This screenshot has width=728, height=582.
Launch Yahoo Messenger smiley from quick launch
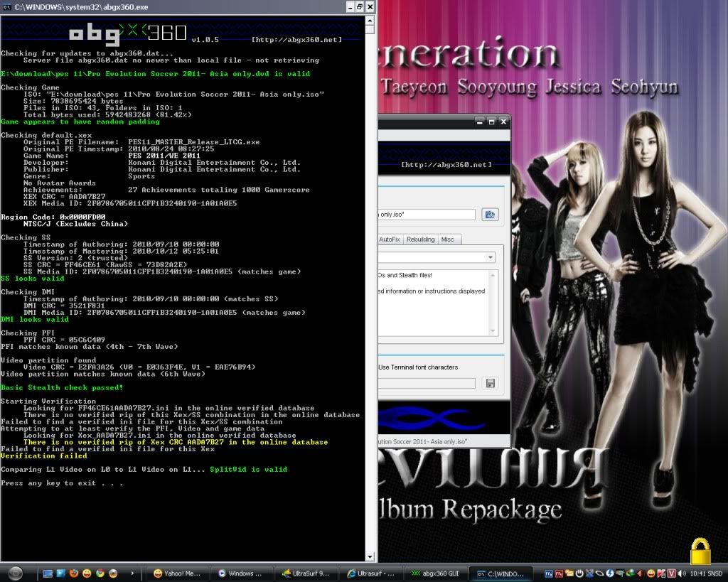[87, 573]
